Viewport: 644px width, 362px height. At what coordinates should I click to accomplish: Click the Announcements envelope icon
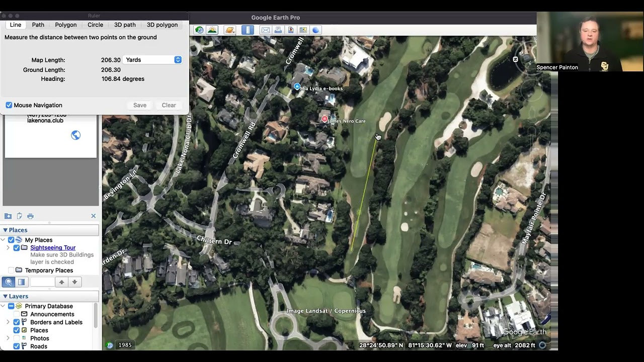point(24,314)
